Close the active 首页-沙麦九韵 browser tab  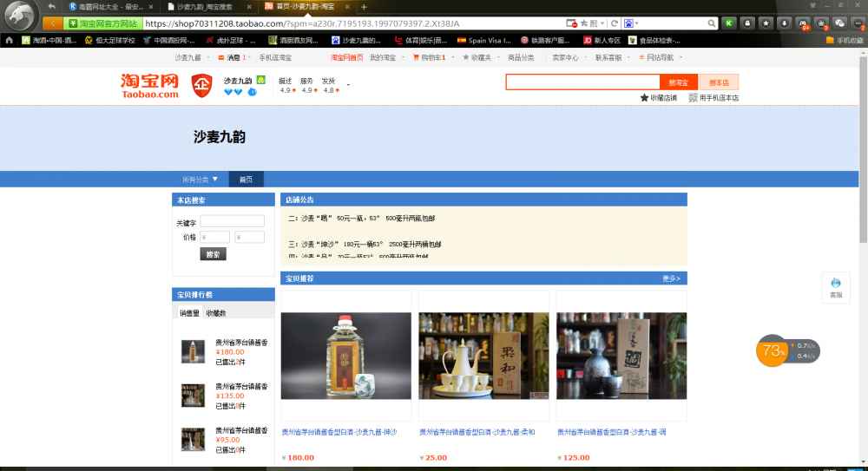pos(347,7)
